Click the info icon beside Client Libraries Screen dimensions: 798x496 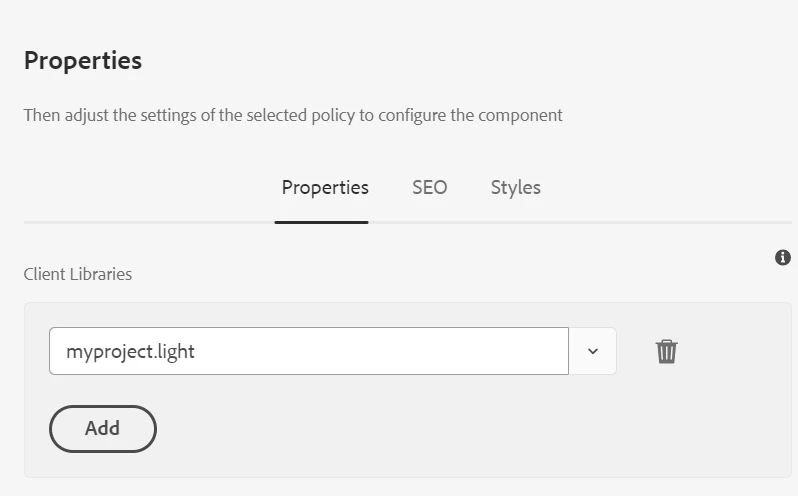pyautogui.click(x=783, y=258)
